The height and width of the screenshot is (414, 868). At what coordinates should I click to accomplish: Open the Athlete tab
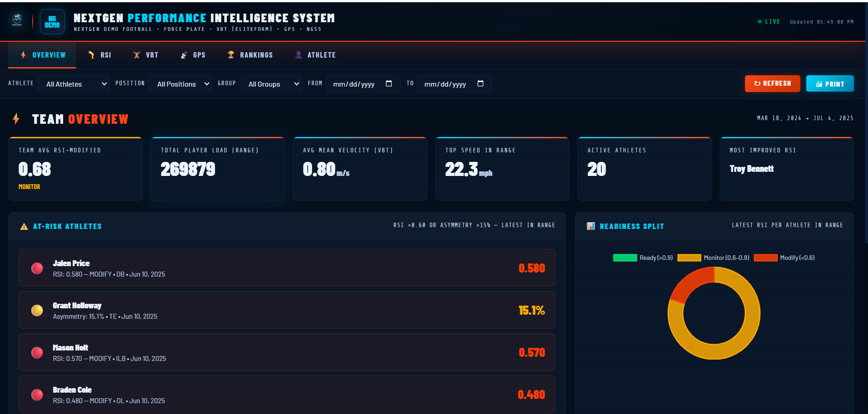(x=315, y=55)
